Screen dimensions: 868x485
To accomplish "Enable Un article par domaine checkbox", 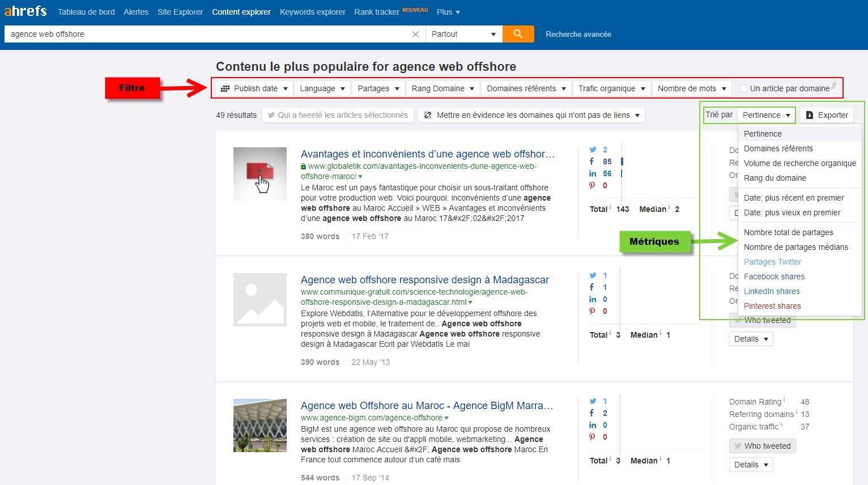I will point(743,88).
